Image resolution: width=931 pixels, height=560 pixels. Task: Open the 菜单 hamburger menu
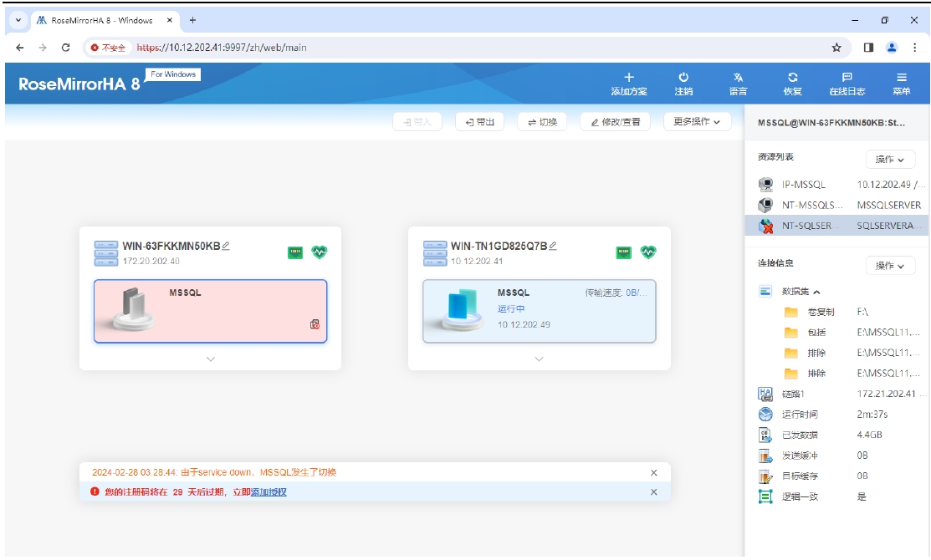(902, 77)
